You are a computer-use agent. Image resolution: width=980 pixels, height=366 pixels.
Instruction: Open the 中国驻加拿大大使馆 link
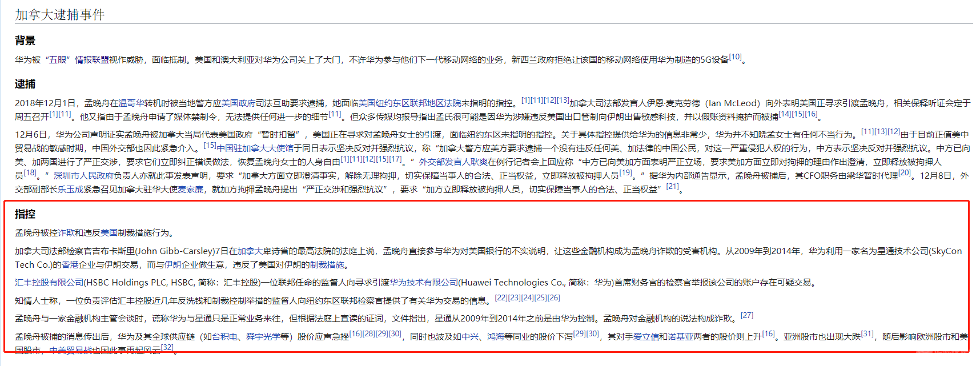point(255,148)
